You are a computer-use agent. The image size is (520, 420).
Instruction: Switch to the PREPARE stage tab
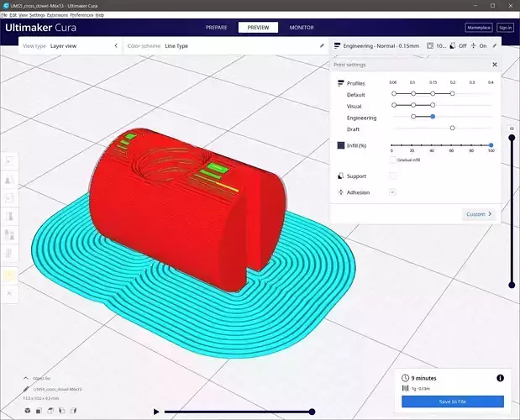216,28
